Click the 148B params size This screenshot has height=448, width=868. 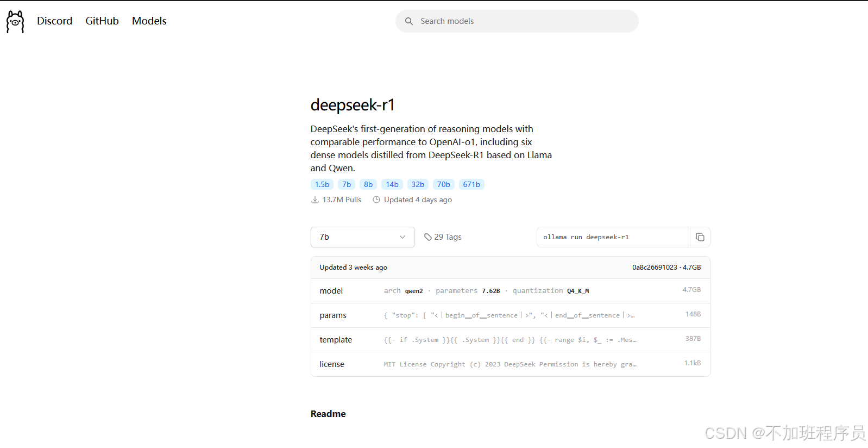[x=693, y=314]
